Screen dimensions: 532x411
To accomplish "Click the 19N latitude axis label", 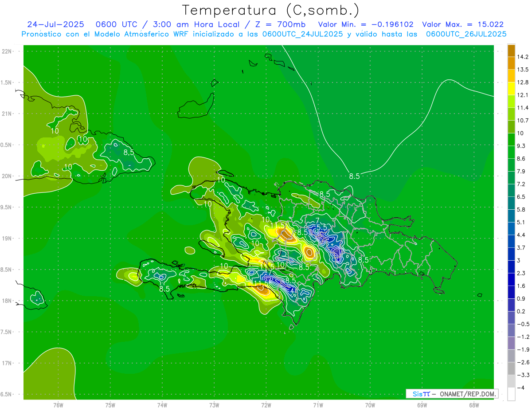I will point(7,238).
